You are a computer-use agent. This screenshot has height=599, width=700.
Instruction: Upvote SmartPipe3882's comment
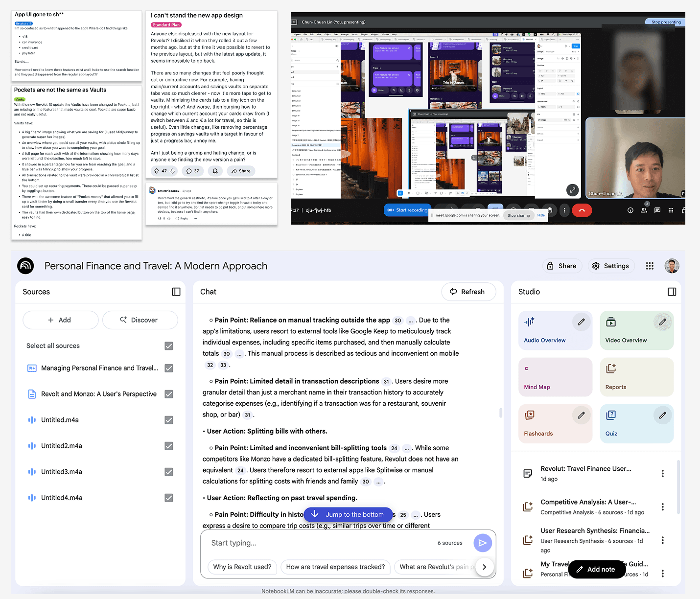160,218
